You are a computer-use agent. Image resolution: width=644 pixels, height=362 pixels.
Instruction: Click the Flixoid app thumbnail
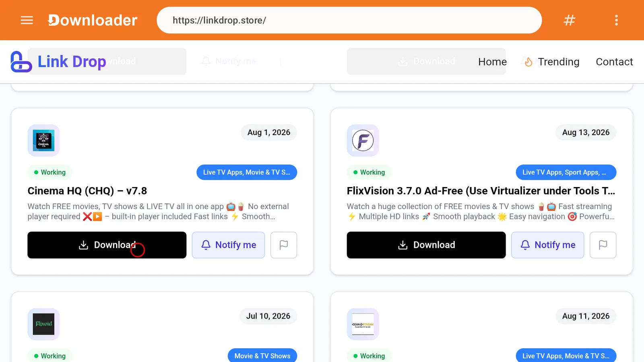tap(43, 324)
